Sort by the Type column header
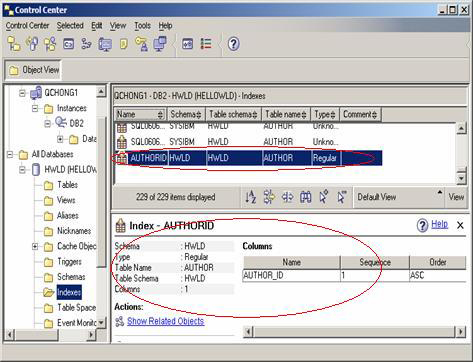This screenshot has height=362, width=473. click(x=325, y=114)
